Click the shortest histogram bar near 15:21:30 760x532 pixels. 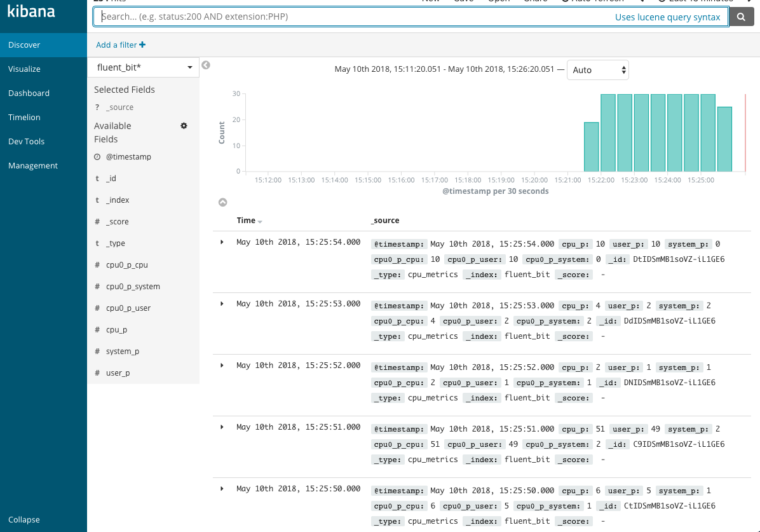coord(592,147)
